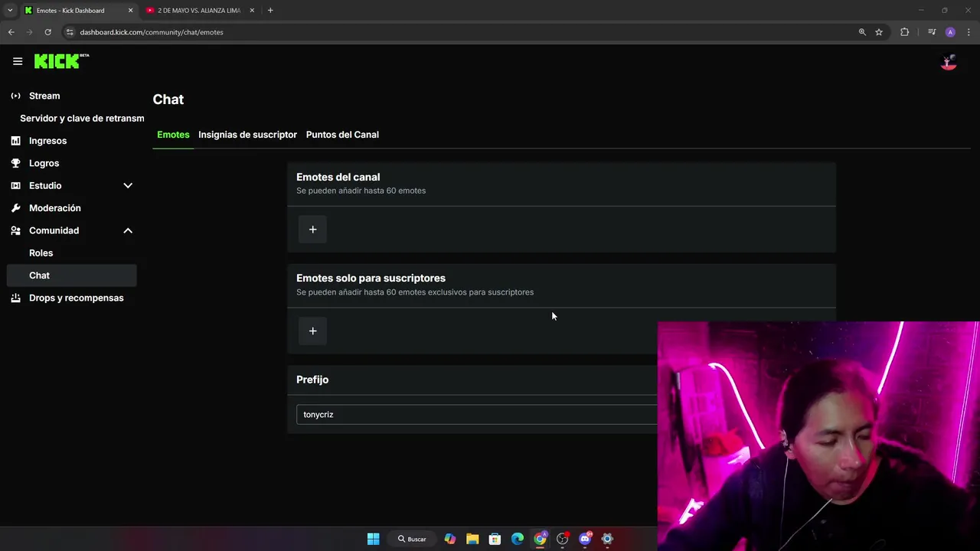The height and width of the screenshot is (551, 980).
Task: Open OBS Studio from the taskbar
Action: coord(563,539)
